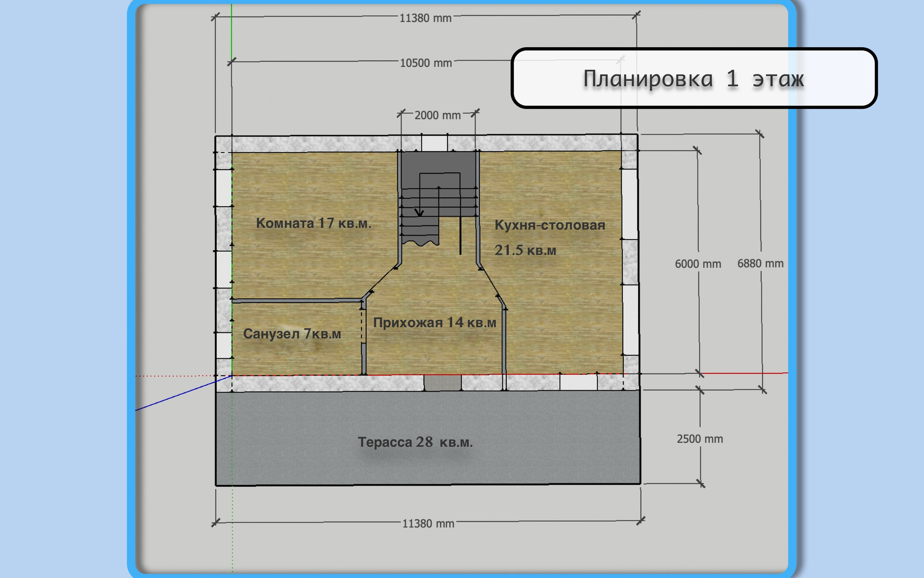Click the '6000 mm' vertical dimension
The width and height of the screenshot is (924, 578).
tap(697, 264)
